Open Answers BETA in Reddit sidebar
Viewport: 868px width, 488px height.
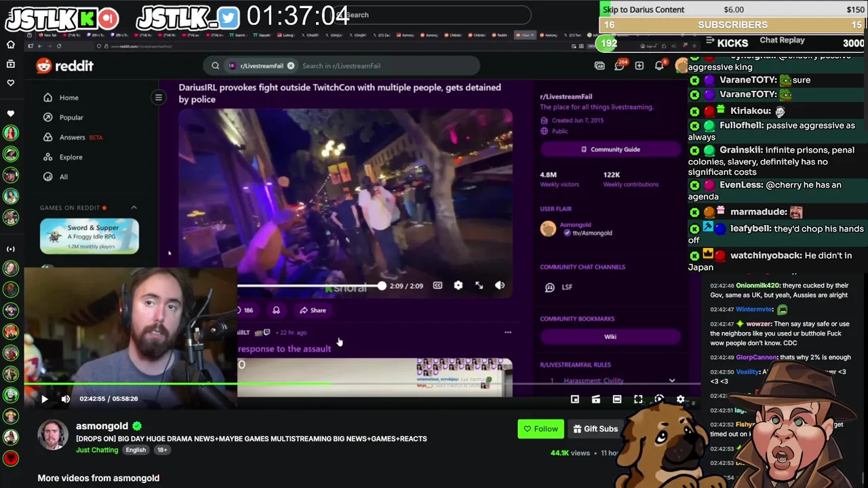tap(73, 137)
